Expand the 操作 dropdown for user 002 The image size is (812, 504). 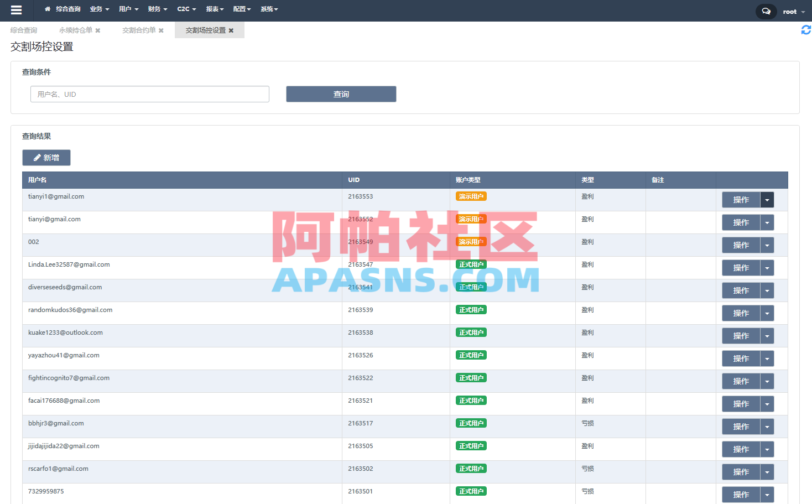[767, 245]
